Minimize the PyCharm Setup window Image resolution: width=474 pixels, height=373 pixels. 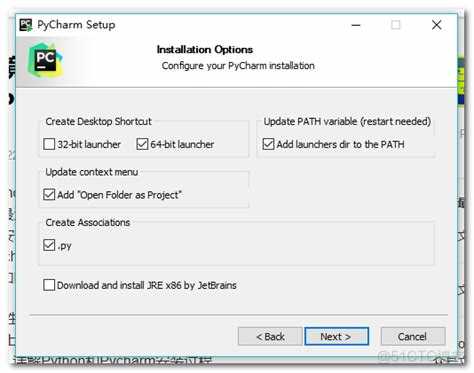pyautogui.click(x=356, y=25)
